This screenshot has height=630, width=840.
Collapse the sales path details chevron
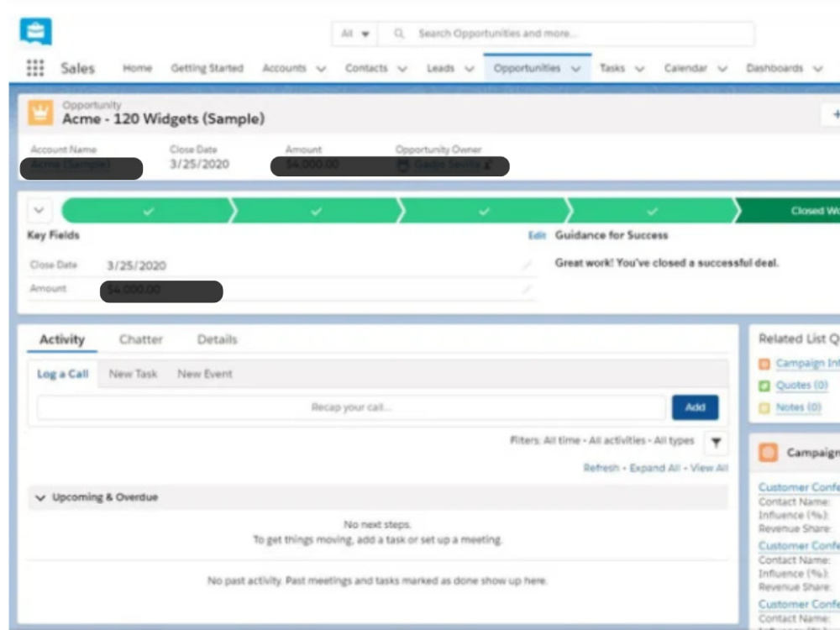[39, 211]
